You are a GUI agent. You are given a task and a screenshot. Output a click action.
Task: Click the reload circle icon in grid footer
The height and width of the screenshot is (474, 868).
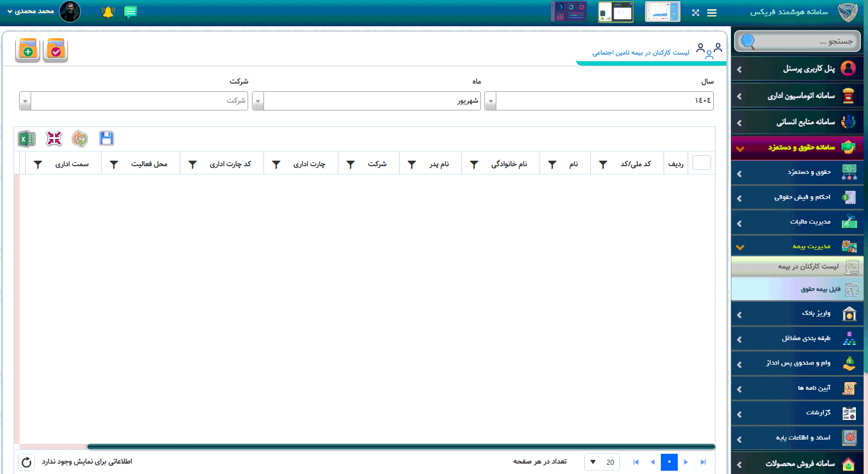pos(26,462)
